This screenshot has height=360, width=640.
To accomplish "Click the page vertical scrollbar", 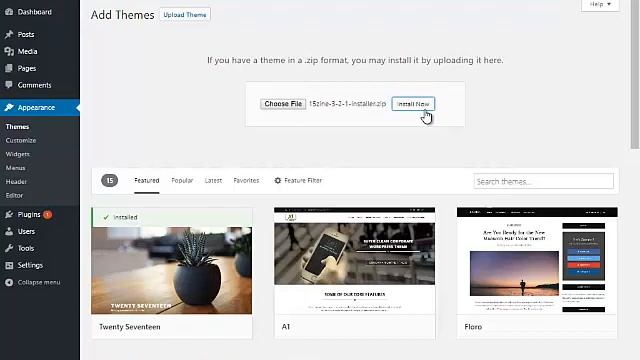I will [x=635, y=73].
